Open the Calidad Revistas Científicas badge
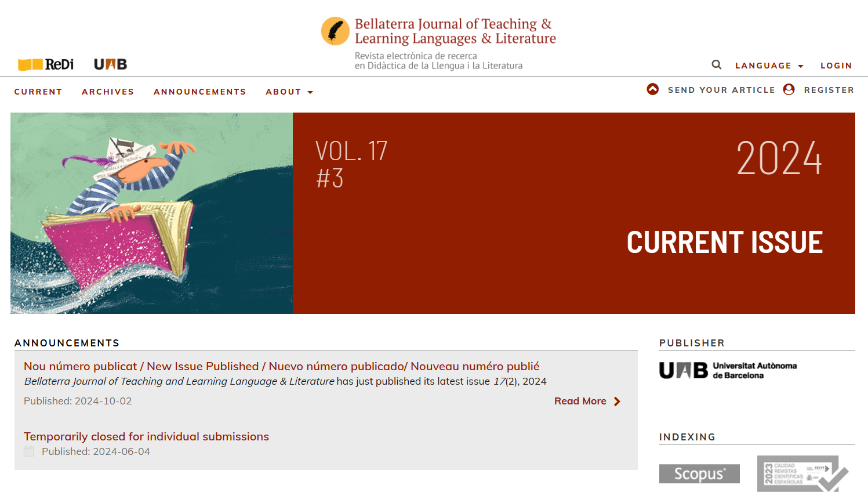The width and height of the screenshot is (868, 499). tap(802, 473)
